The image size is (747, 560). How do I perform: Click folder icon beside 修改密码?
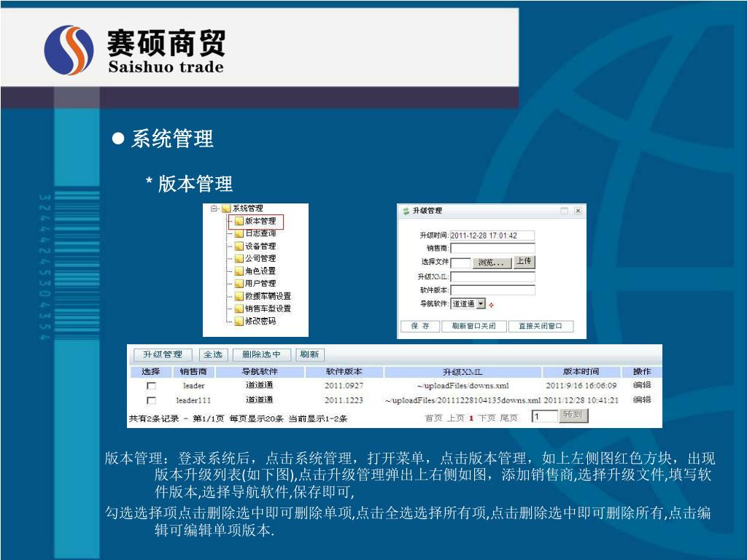[239, 321]
